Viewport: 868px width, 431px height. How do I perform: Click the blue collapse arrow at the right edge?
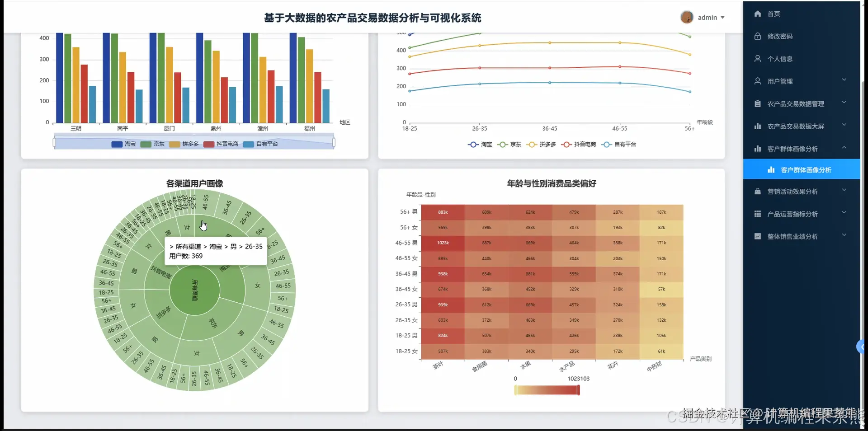(x=861, y=347)
